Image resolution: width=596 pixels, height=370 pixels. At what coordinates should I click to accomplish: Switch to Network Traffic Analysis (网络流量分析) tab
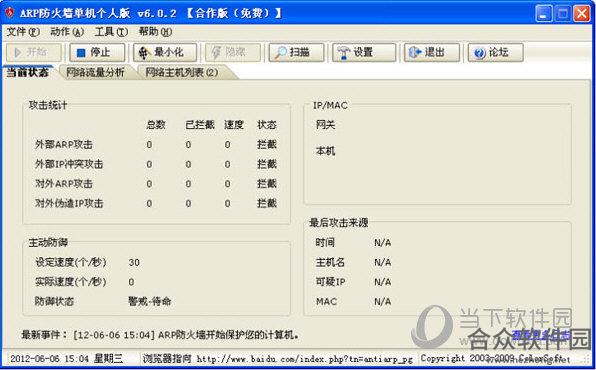(x=95, y=72)
